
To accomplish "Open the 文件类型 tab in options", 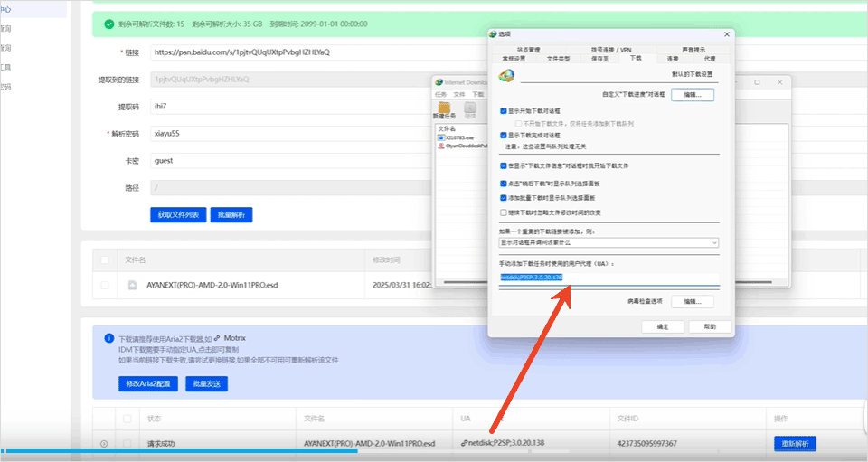I will click(x=559, y=58).
